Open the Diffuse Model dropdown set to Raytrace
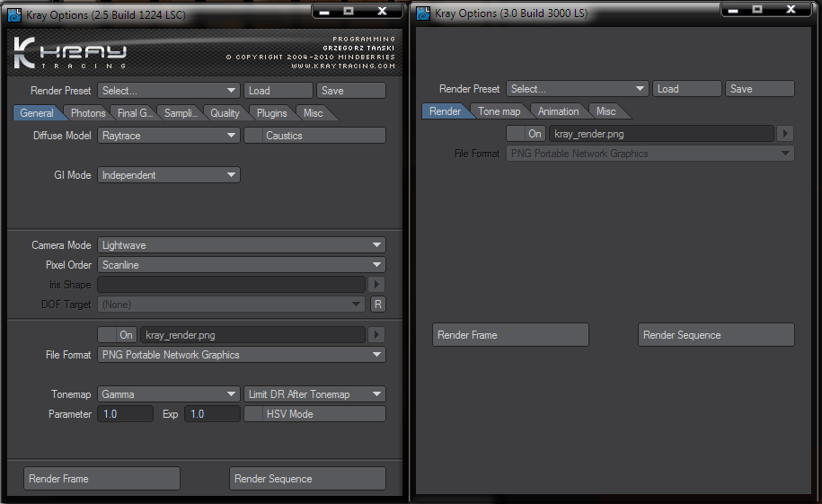The width and height of the screenshot is (822, 504). click(x=168, y=136)
